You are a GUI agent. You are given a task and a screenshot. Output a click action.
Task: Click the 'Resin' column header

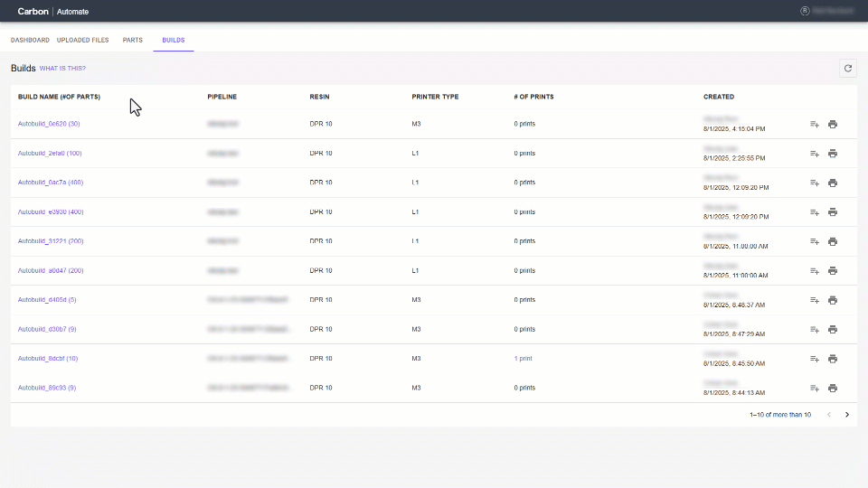click(x=319, y=97)
